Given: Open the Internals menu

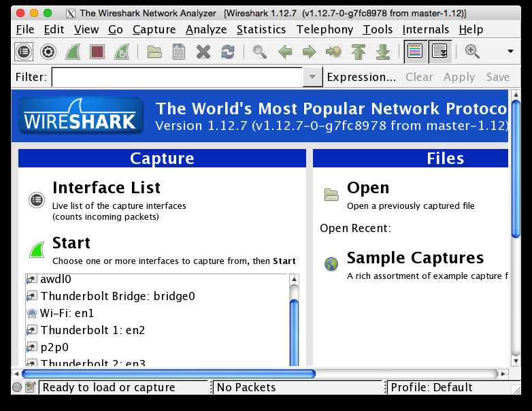Looking at the screenshot, I should tap(426, 29).
